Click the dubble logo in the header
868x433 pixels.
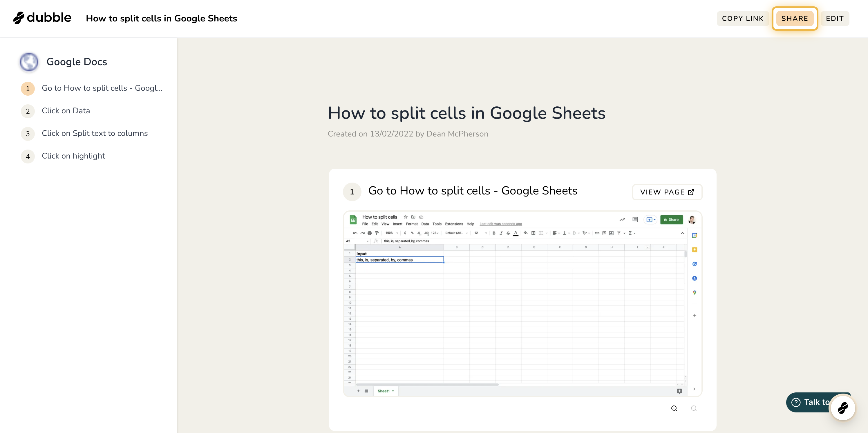[42, 18]
